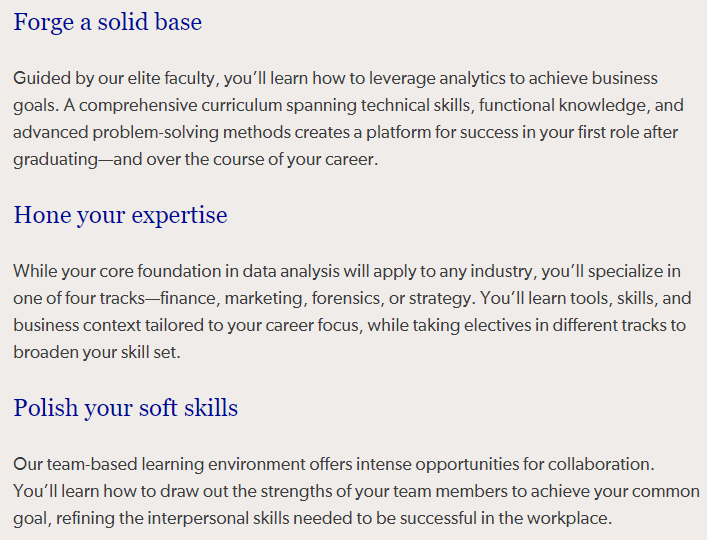Screen dimensions: 707x540
Task: Click the word 'forensics' in tracks list
Action: 346,298
